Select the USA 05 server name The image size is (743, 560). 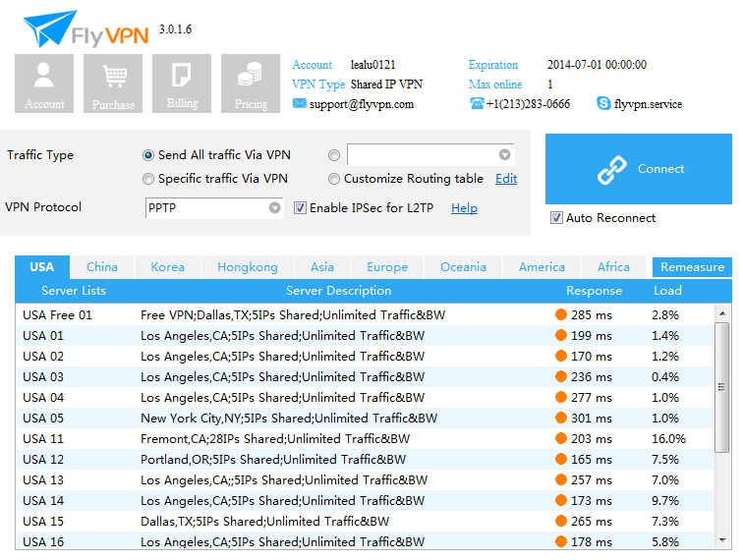43,418
